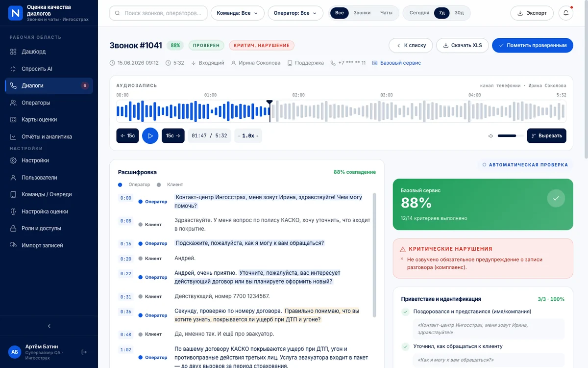The width and height of the screenshot is (588, 368).
Task: Jump to transcript timestamp 0:00
Action: [125, 198]
